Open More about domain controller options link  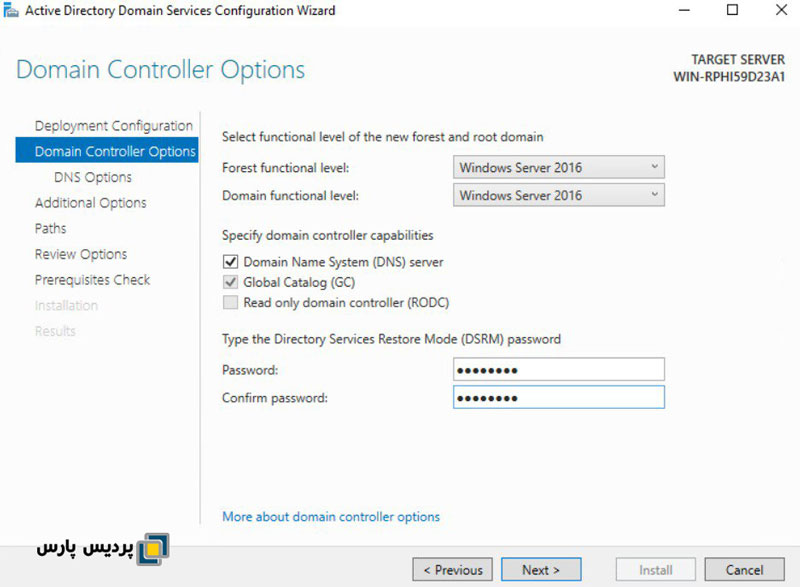[x=331, y=517]
